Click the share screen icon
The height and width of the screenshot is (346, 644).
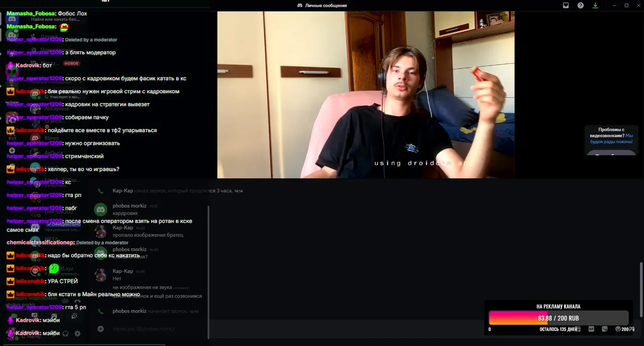pyautogui.click(x=34, y=316)
